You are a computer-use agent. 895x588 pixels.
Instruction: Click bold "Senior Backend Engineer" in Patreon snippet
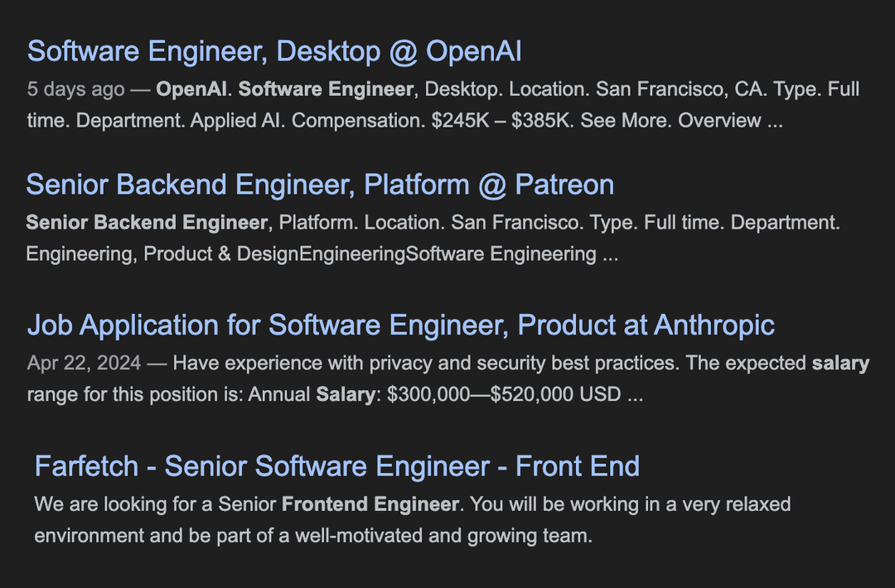pyautogui.click(x=147, y=223)
